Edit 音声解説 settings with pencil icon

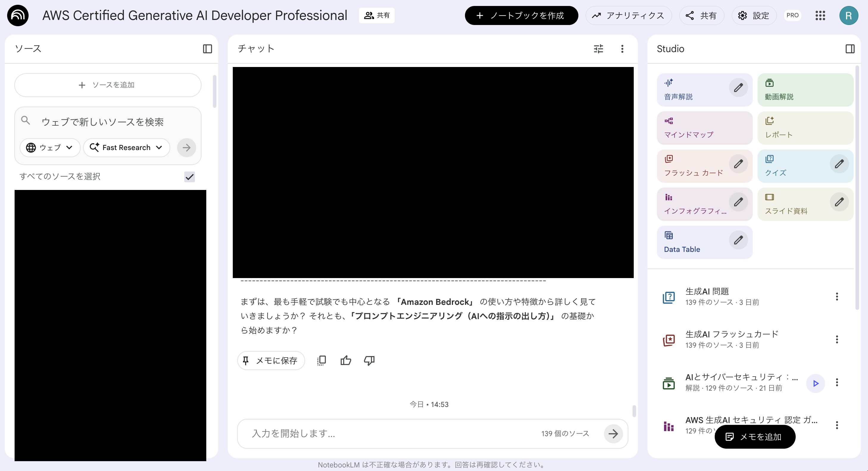point(738,88)
